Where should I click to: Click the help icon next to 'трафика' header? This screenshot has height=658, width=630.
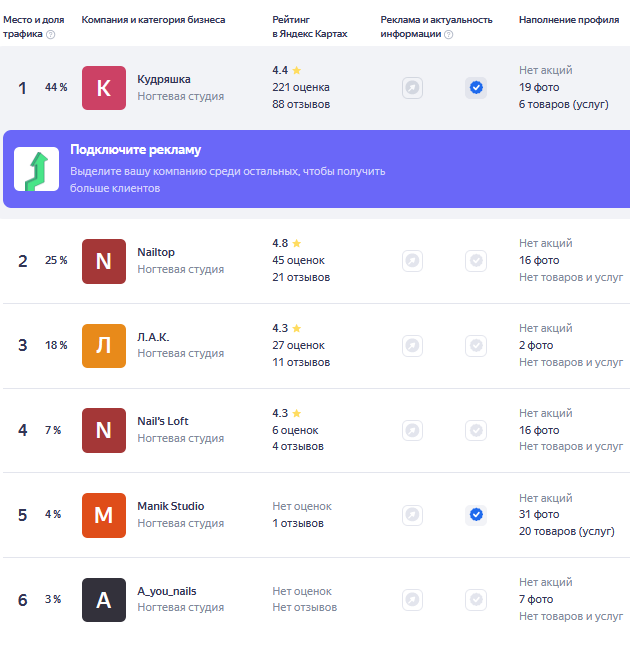[x=50, y=34]
